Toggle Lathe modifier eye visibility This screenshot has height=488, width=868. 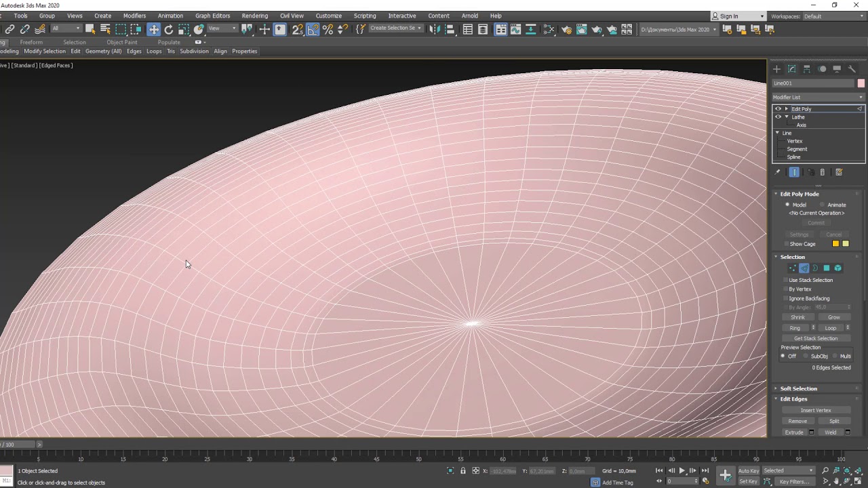pos(778,117)
